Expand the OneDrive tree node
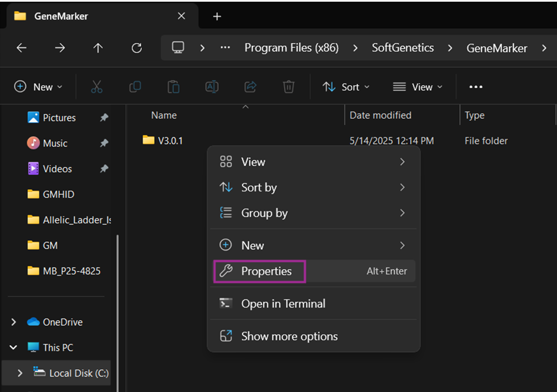557x392 pixels. click(x=14, y=322)
